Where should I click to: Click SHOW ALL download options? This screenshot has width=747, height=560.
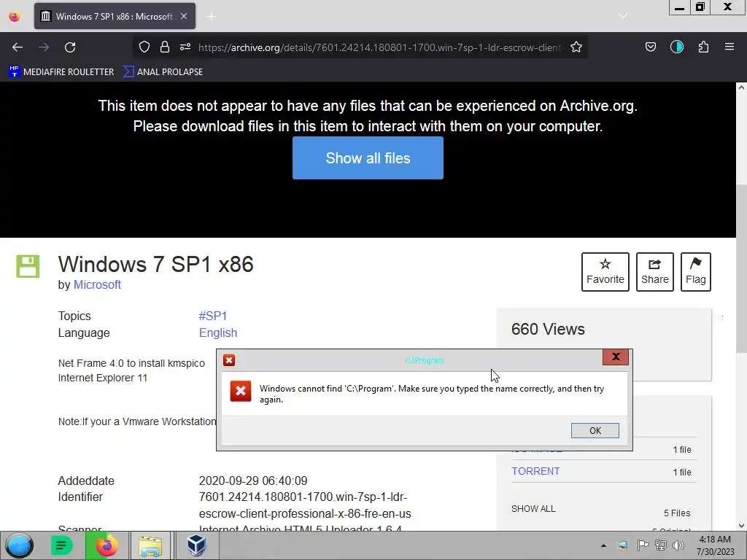point(533,509)
